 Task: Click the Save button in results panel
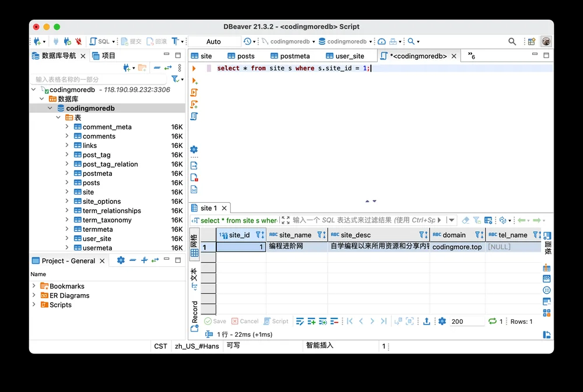[215, 321]
